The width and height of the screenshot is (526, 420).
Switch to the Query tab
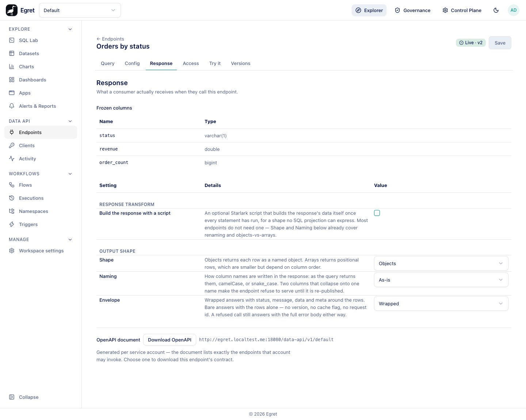pyautogui.click(x=108, y=64)
